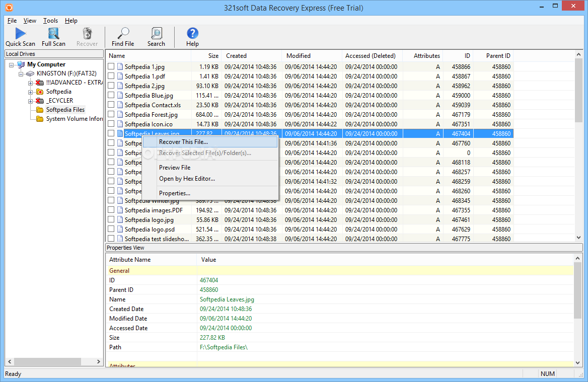The image size is (588, 382).
Task: Click the file icon of Softpedia images.PDF
Action: pyautogui.click(x=120, y=210)
